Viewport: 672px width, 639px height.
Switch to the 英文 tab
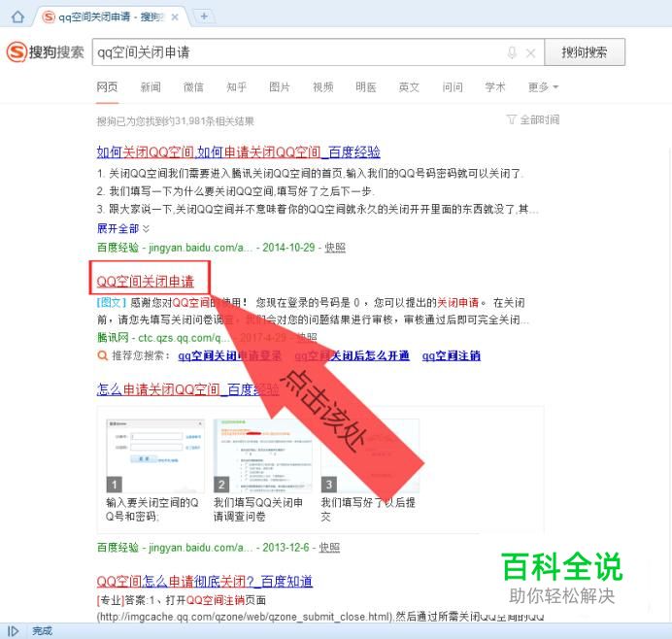click(409, 87)
